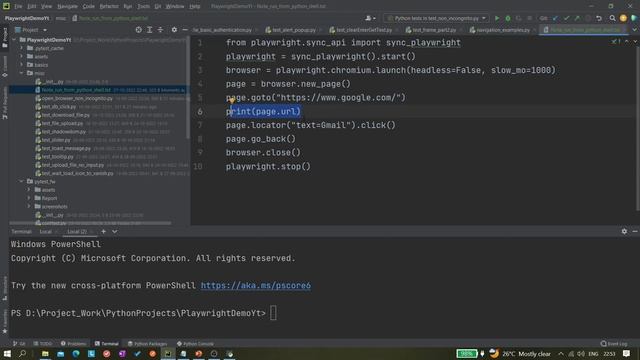The image size is (640, 360).
Task: Expand the assets folder under project root
Action: point(22,56)
